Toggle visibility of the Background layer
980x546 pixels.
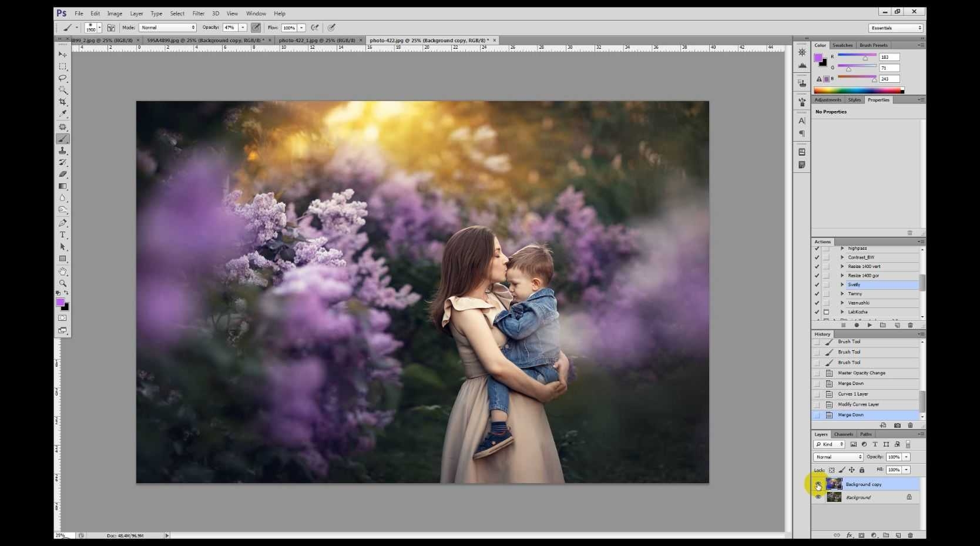coord(818,497)
